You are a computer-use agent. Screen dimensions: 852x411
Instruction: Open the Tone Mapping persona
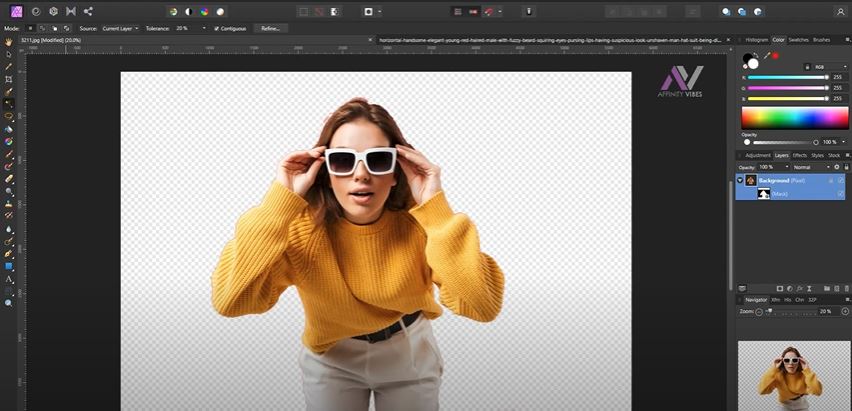(71, 11)
